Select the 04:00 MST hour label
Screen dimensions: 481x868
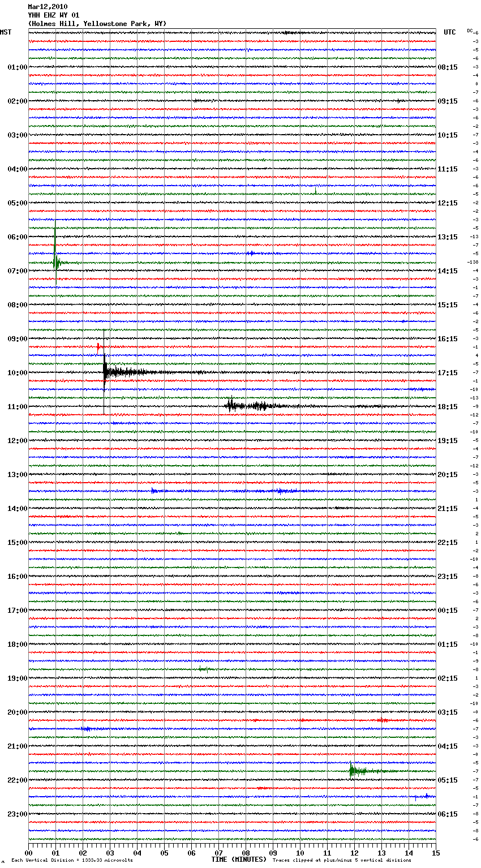(18, 169)
